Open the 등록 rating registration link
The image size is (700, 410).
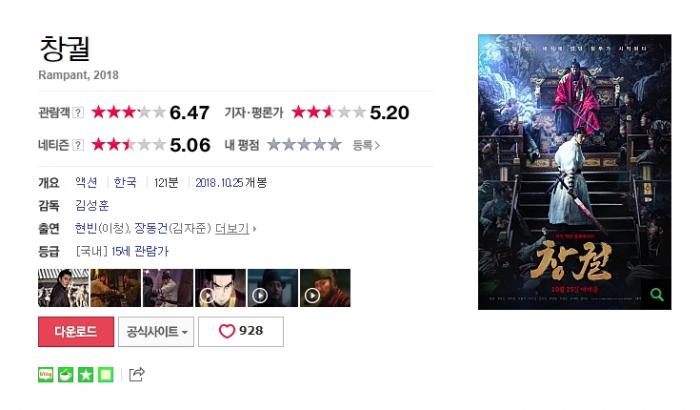pyautogui.click(x=366, y=145)
